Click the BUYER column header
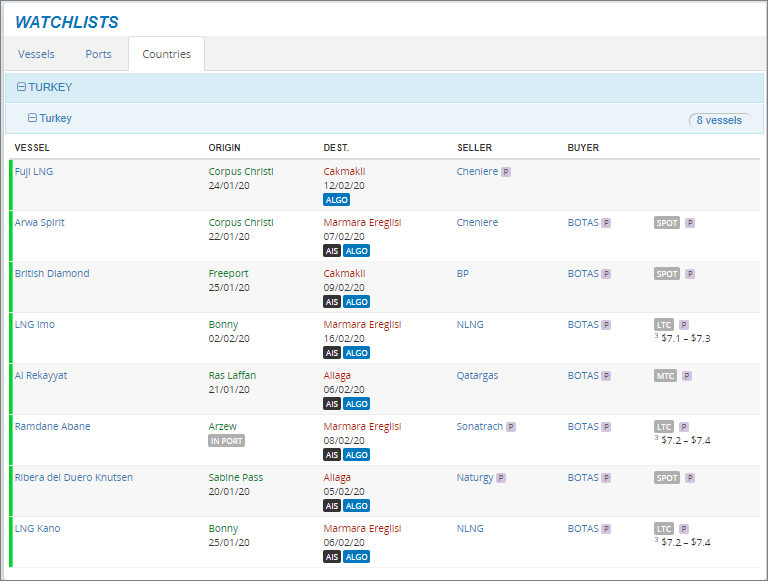Viewport: 768px width, 581px height. 583,147
